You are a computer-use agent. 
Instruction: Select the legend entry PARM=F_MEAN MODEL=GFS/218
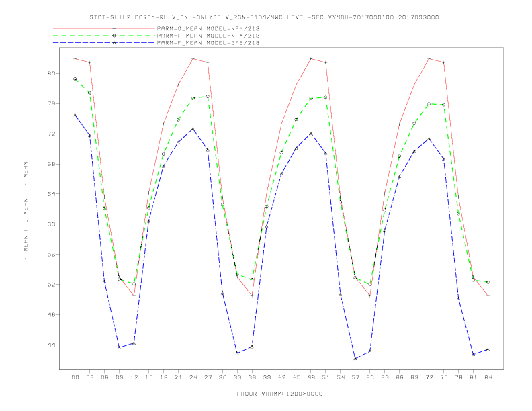[x=208, y=43]
